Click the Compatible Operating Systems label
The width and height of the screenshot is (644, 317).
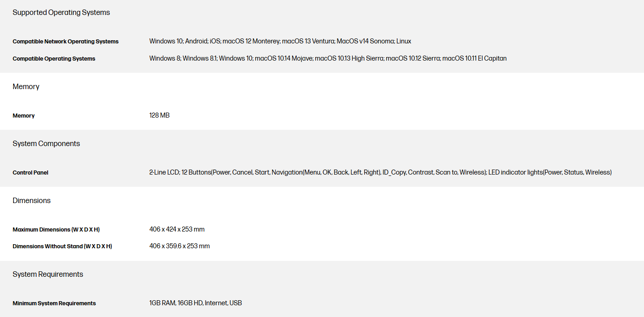54,59
